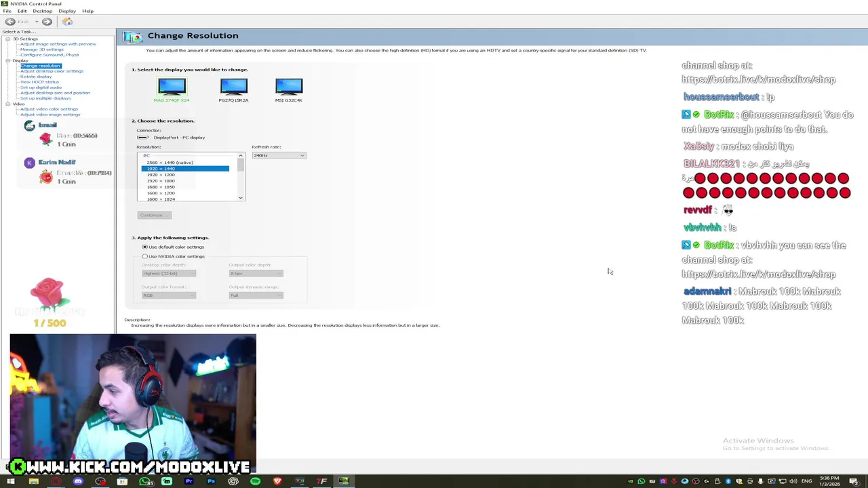Image resolution: width=868 pixels, height=488 pixels.
Task: Open Adjust desktop color settings
Action: point(52,71)
